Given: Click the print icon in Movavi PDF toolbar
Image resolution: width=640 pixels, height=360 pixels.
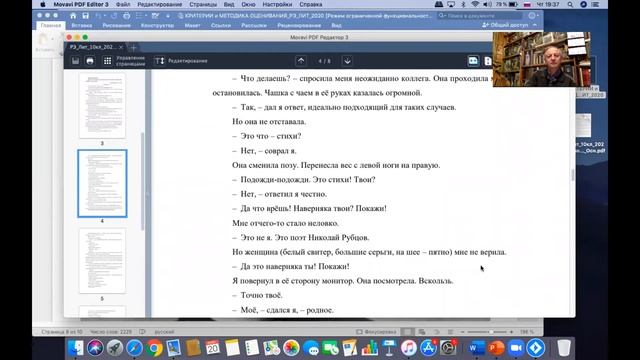Looking at the screenshot, I should click(90, 61).
